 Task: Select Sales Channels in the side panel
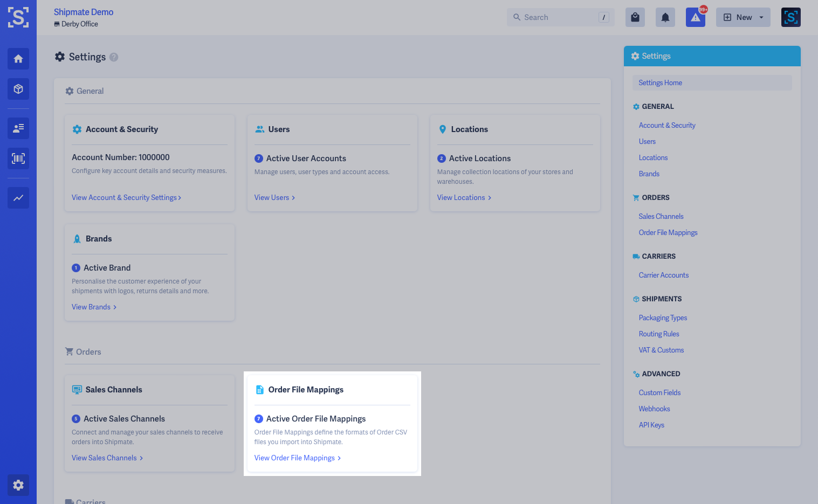(661, 216)
